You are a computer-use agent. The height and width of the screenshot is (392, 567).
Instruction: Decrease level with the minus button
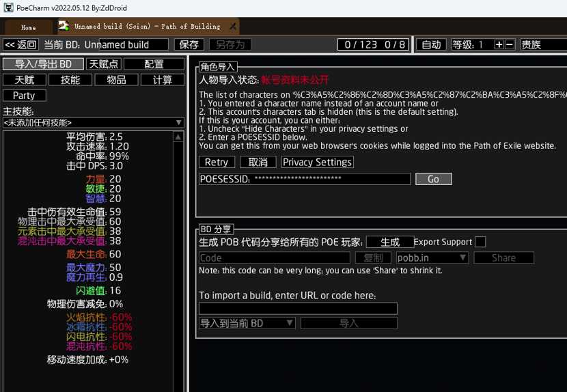pyautogui.click(x=509, y=44)
